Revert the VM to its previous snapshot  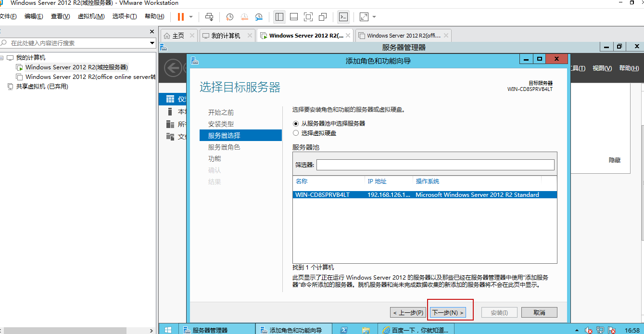[244, 17]
